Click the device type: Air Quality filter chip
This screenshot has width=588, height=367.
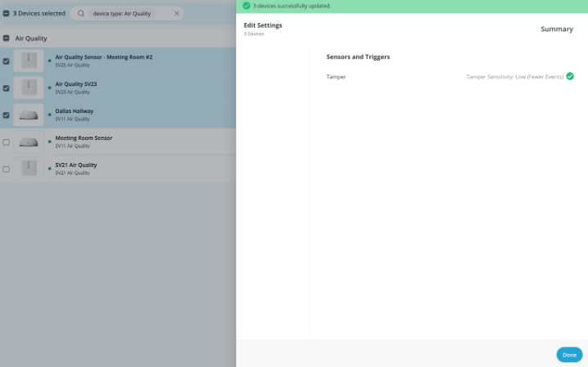[x=122, y=14]
